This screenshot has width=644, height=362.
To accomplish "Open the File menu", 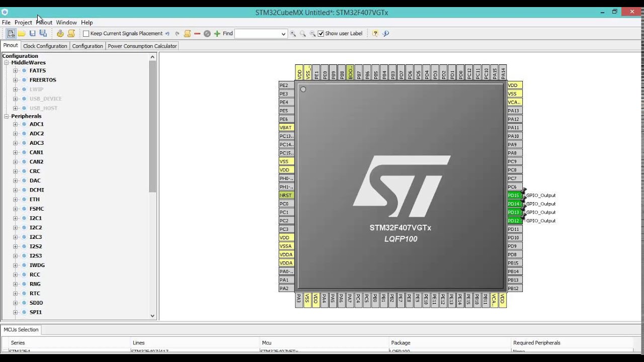I will click(x=6, y=23).
